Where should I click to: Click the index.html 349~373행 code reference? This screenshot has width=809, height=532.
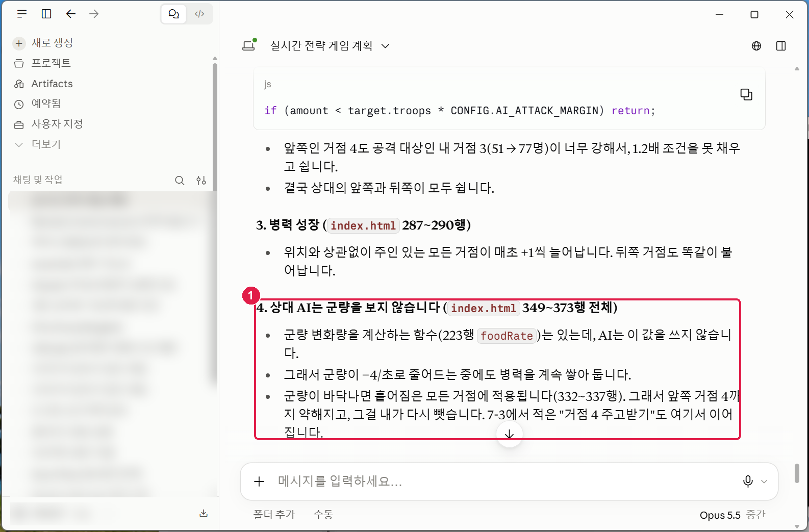click(484, 308)
